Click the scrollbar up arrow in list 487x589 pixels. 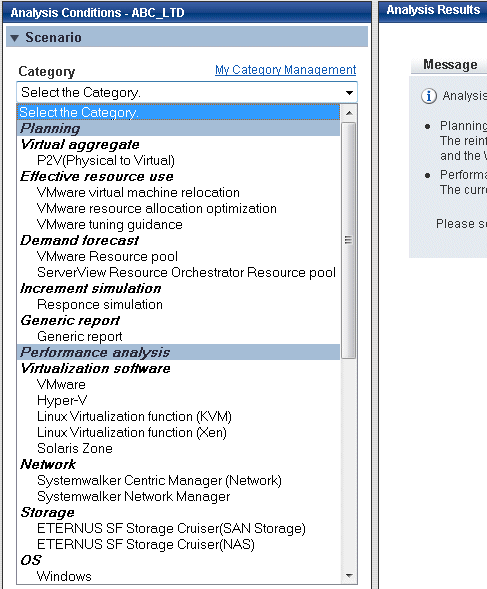point(349,113)
